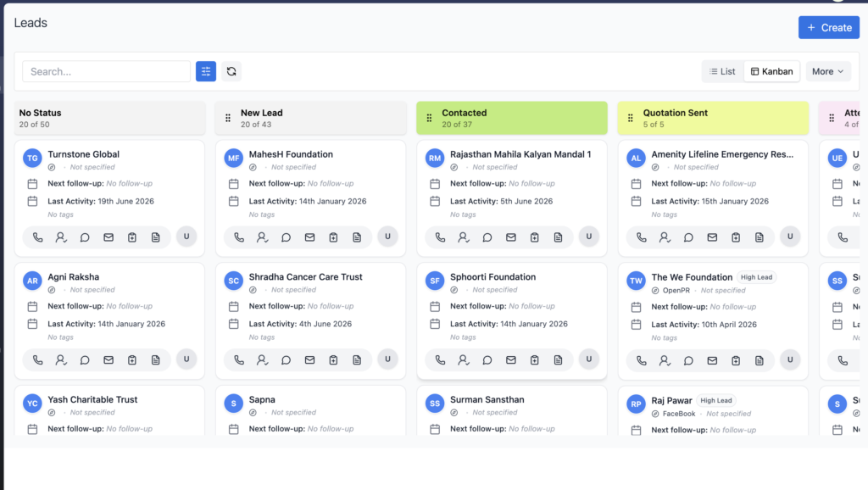
Task: Click U avatar on Turnstone Global card
Action: pos(186,237)
